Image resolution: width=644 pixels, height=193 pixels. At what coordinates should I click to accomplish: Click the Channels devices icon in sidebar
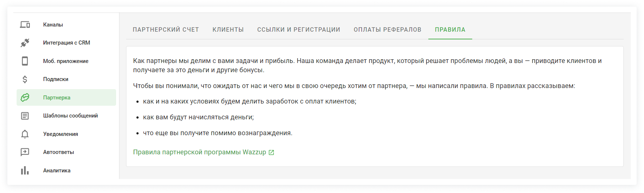coord(25,25)
